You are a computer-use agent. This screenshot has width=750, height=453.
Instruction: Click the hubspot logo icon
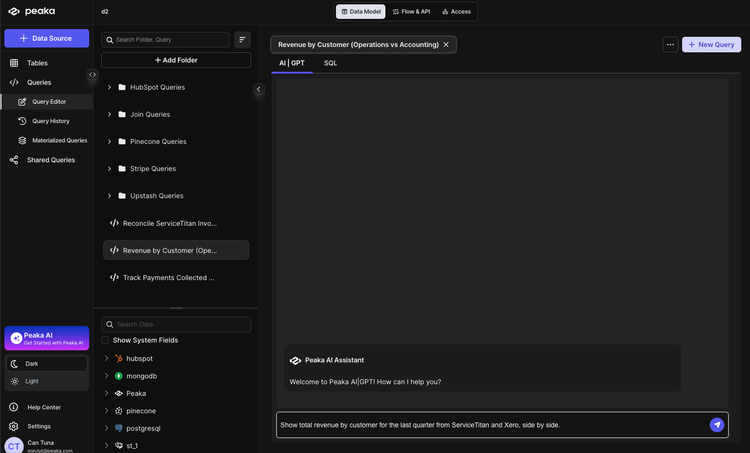pyautogui.click(x=119, y=358)
